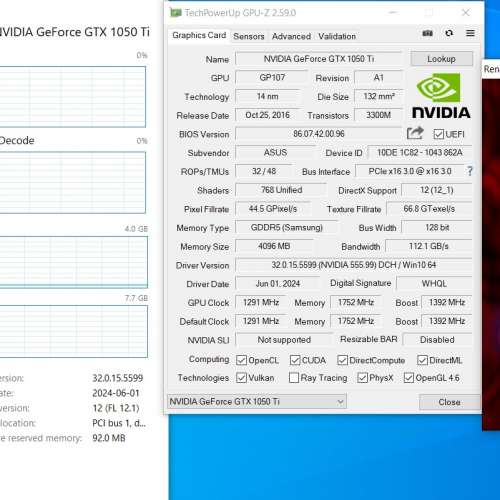Click the NVIDIA GeForce GTX 1050 Ti Task Manager heading
Screen dimensions: 500x500
pos(74,32)
